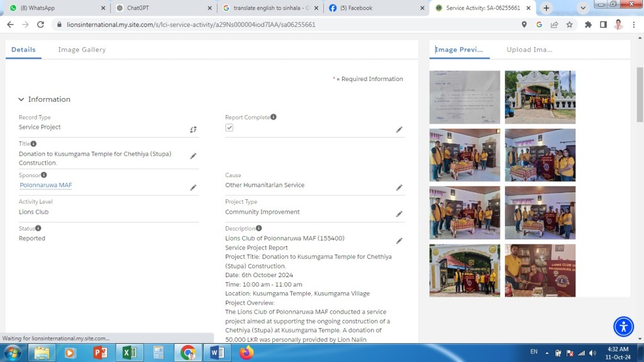This screenshot has width=644, height=362.
Task: Open the Chrome profile avatar
Action: coord(619,25)
